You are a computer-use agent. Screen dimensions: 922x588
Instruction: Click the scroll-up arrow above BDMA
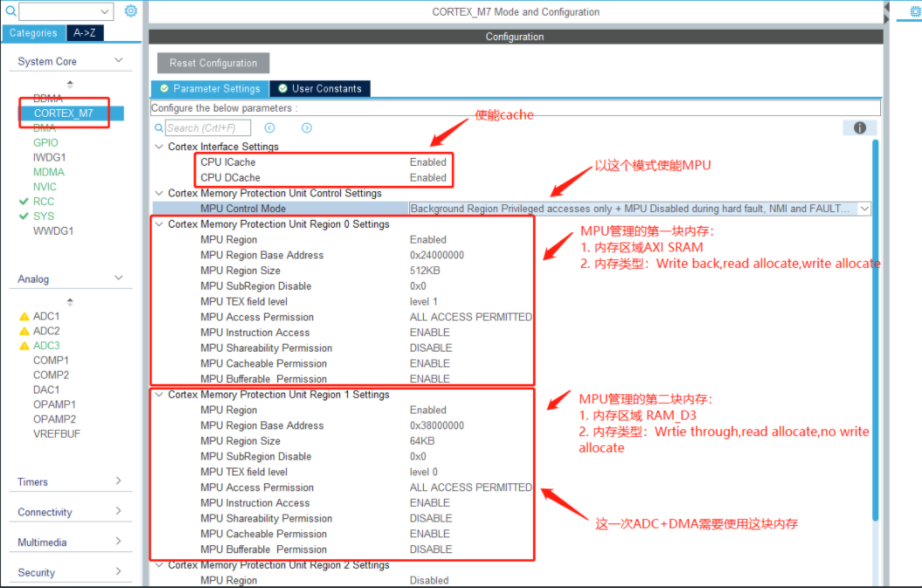70,84
